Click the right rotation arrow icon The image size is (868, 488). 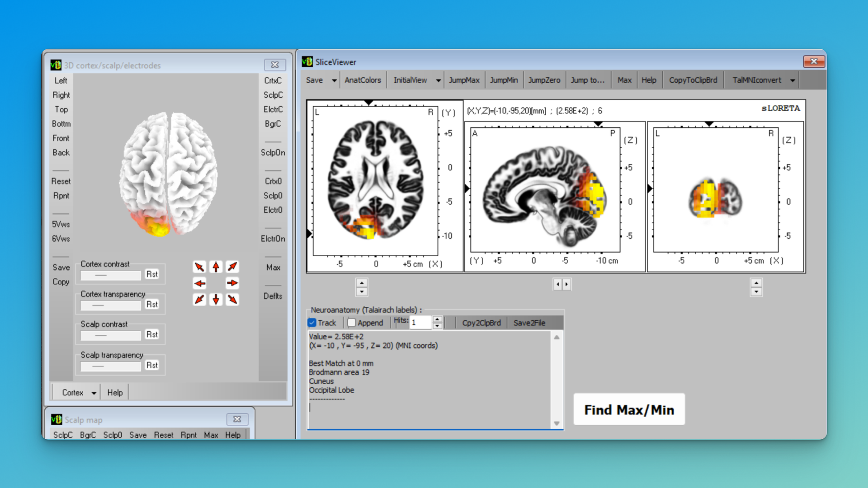click(232, 283)
